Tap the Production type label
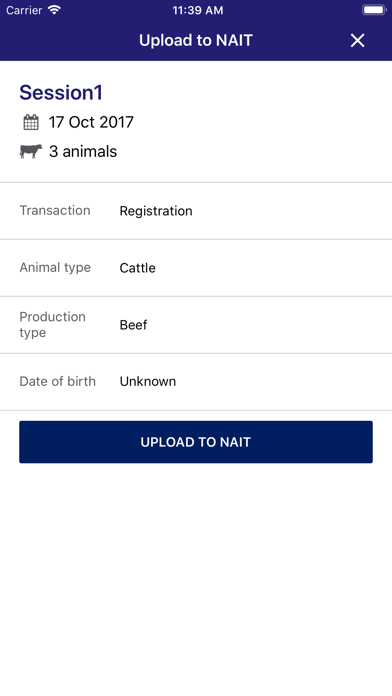This screenshot has height=696, width=392. [52, 324]
